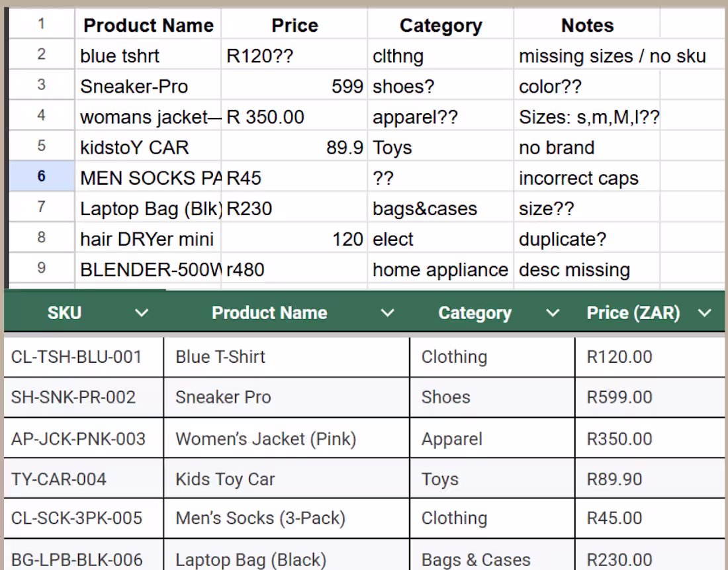Click the "home appliance" category cell
This screenshot has width=728, height=570.
(x=440, y=269)
